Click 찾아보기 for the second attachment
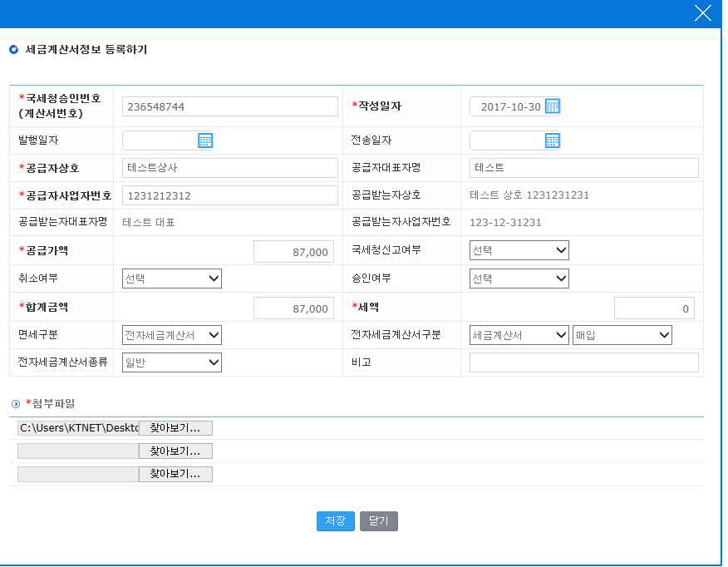 [x=175, y=451]
